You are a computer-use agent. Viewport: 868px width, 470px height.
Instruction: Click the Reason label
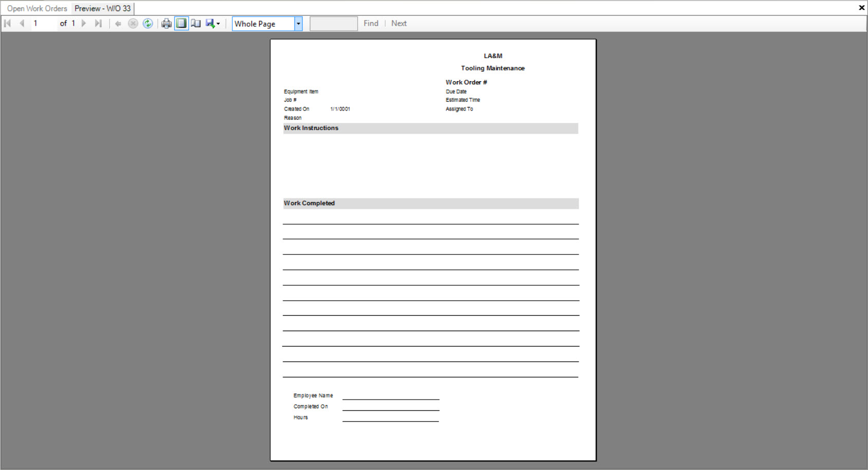(293, 118)
